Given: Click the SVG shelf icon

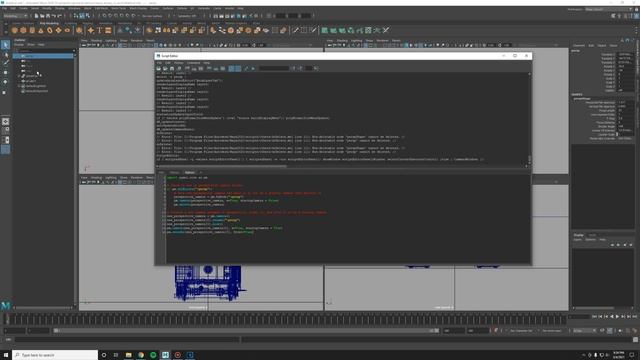Looking at the screenshot, I should click(108, 30).
